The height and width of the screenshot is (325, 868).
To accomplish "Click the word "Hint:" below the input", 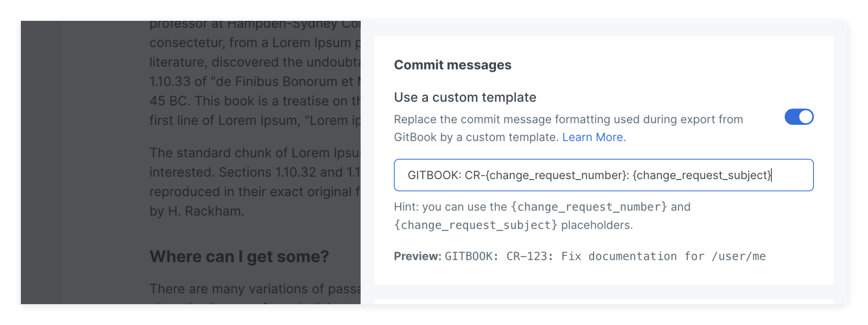I will (x=406, y=207).
